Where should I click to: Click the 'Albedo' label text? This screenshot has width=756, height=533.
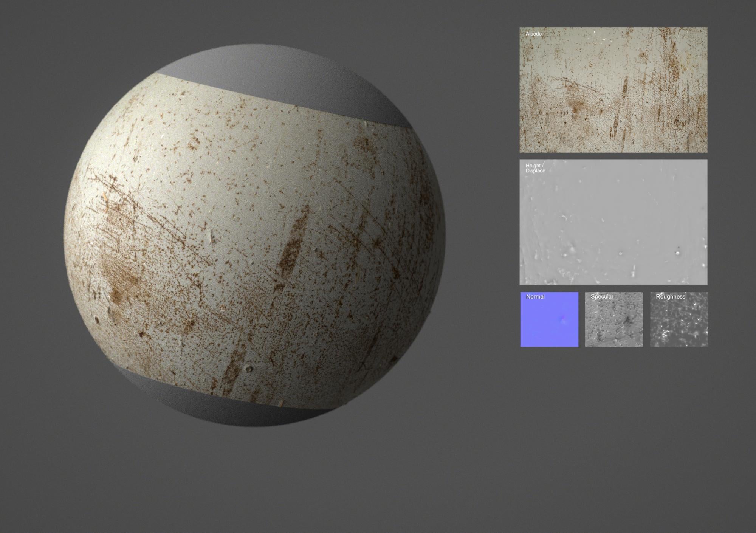pyautogui.click(x=533, y=34)
